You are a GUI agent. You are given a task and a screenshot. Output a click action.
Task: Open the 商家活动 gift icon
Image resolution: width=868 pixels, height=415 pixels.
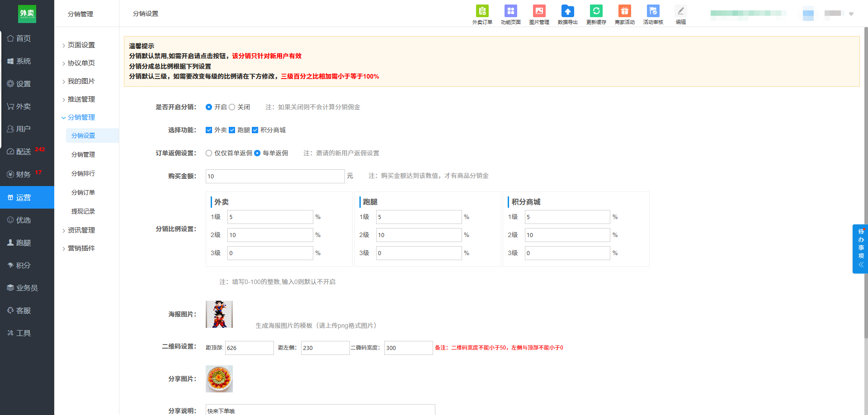[x=624, y=11]
